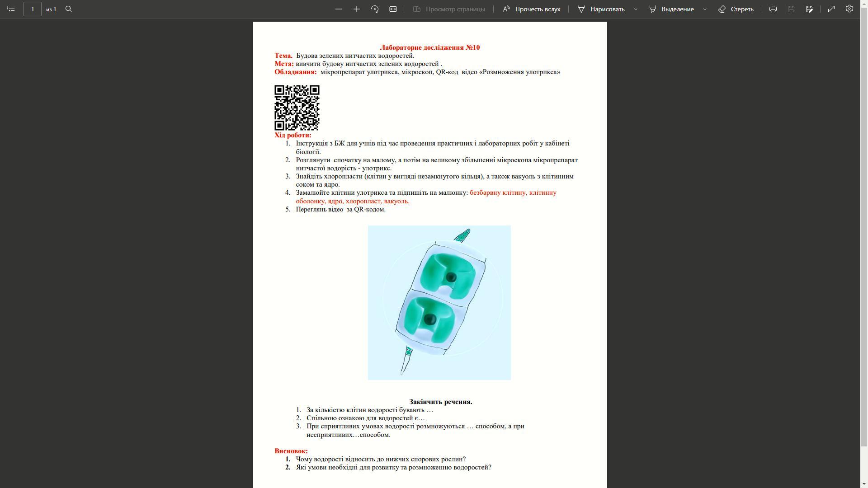Click the red text безбарвну клітину, клітинну
Viewport: 868px width, 488px height.
pyautogui.click(x=513, y=192)
